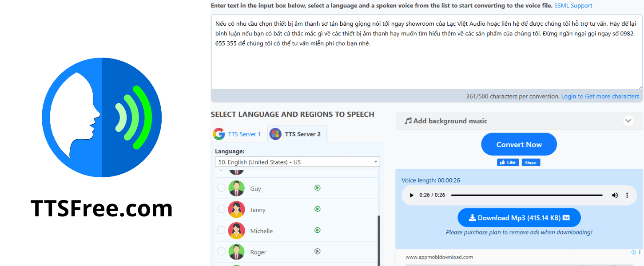Click the voice list scrollbar

pos(378,241)
